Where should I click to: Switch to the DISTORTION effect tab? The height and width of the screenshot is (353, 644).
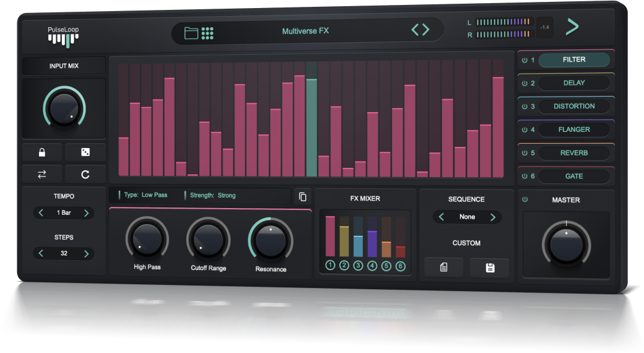coord(573,107)
